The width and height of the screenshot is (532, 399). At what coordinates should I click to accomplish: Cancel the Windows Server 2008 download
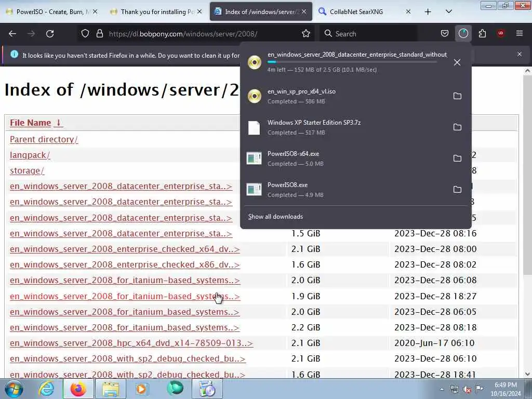coord(457,62)
